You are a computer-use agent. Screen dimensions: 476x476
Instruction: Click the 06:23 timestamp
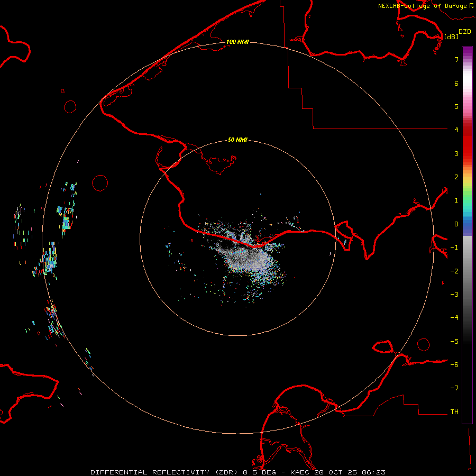coord(374,472)
